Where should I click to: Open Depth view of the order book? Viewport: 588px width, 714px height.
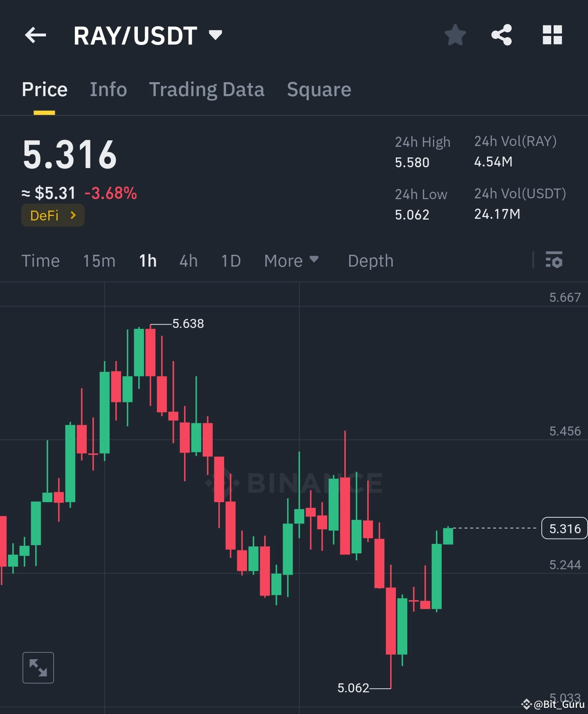[x=370, y=260]
